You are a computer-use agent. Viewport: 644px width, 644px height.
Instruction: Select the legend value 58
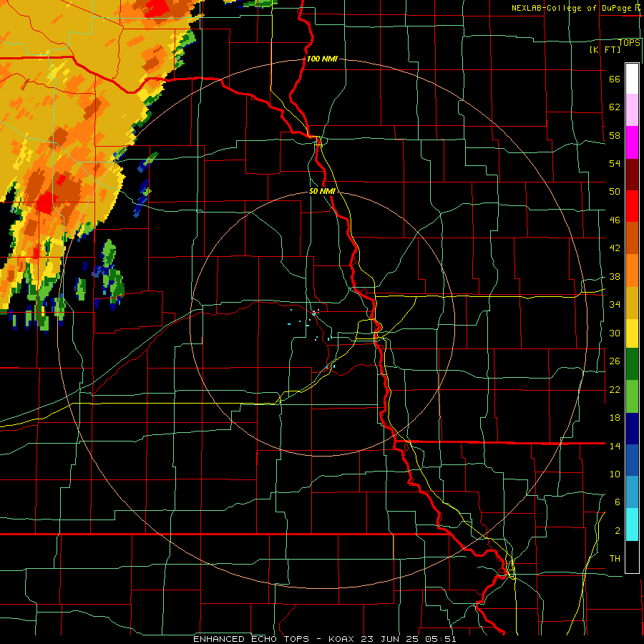click(615, 135)
